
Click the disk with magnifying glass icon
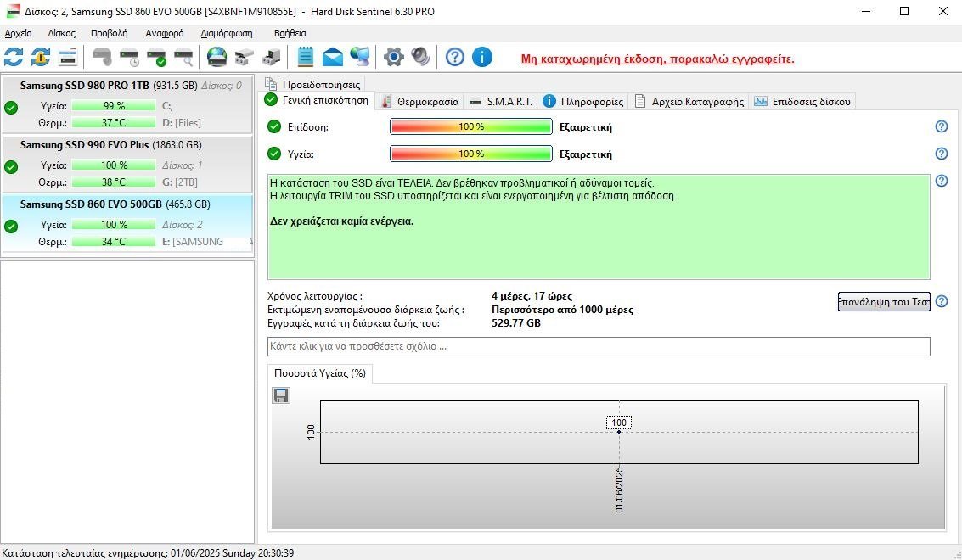(183, 57)
